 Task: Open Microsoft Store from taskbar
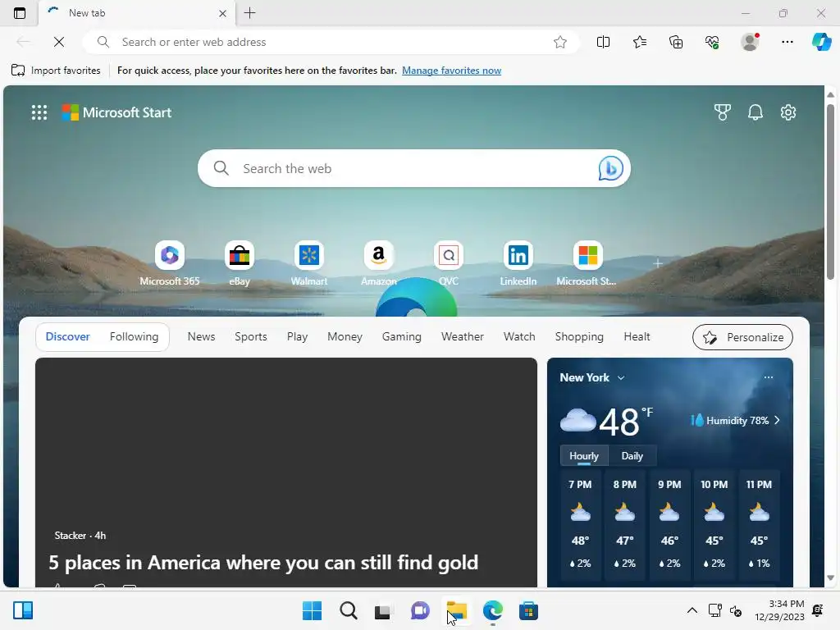point(528,610)
